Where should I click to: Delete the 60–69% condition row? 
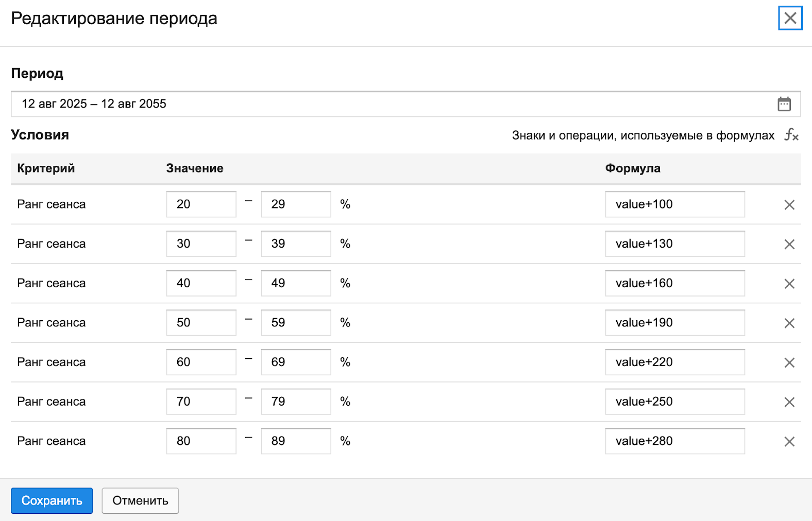789,363
